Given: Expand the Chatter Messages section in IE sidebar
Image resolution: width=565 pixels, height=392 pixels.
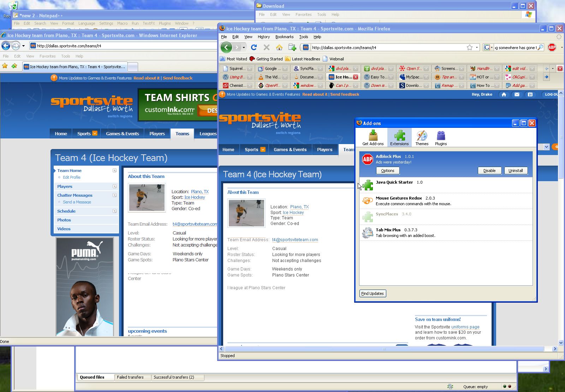Looking at the screenshot, I should tap(114, 195).
